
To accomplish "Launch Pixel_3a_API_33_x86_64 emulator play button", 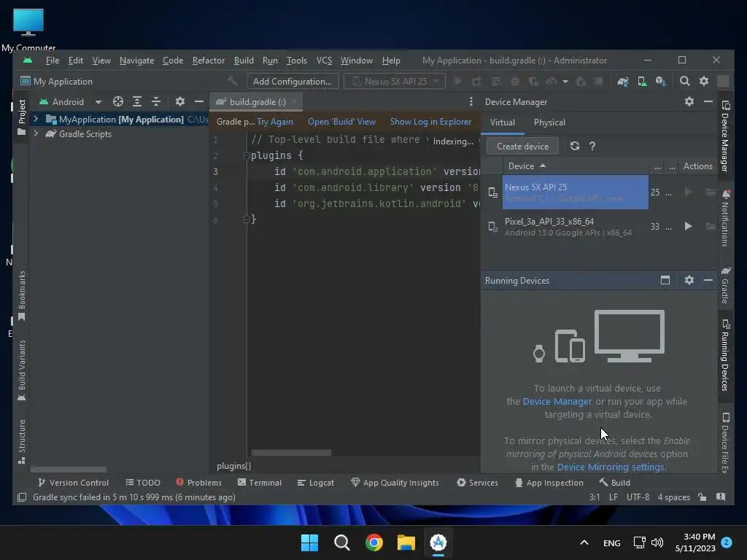I will tap(688, 226).
